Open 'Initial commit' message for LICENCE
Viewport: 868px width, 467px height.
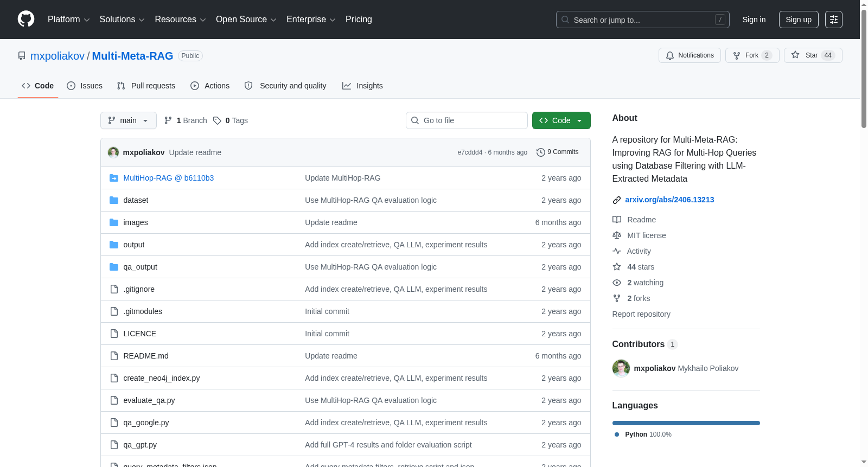point(327,334)
